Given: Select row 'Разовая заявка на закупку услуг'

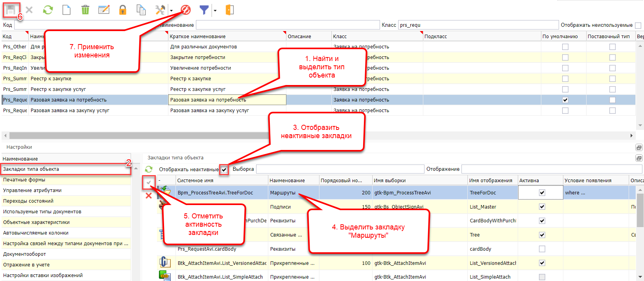Looking at the screenshot, I should [x=70, y=111].
